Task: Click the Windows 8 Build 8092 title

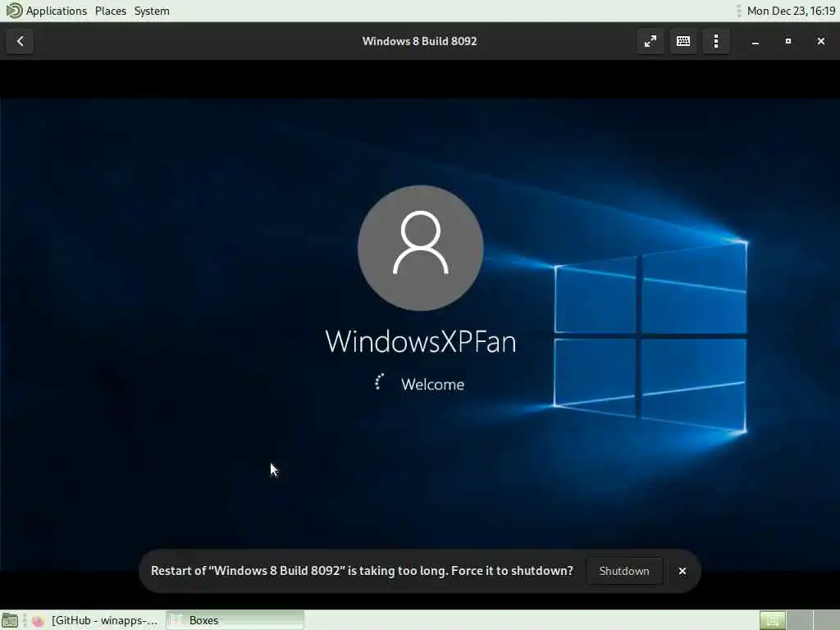Action: tap(419, 41)
